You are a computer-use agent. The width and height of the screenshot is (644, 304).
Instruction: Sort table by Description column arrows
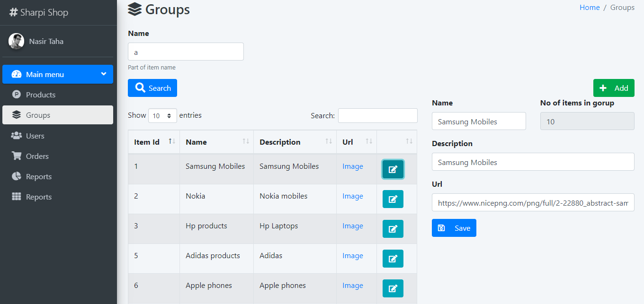tap(329, 142)
